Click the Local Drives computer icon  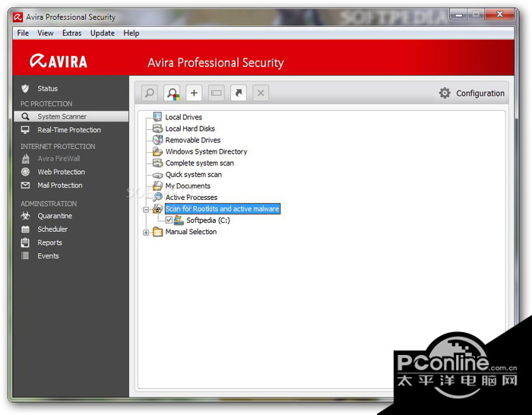tap(157, 117)
